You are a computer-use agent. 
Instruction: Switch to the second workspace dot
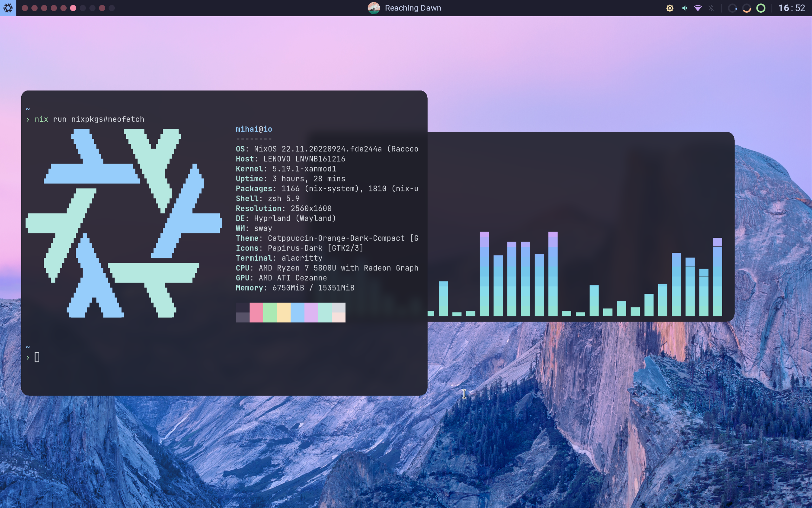point(35,8)
